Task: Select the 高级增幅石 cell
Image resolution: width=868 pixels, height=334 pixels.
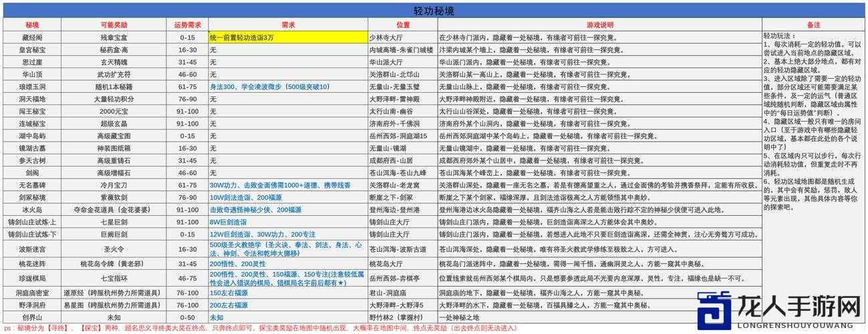Action: pos(114,172)
